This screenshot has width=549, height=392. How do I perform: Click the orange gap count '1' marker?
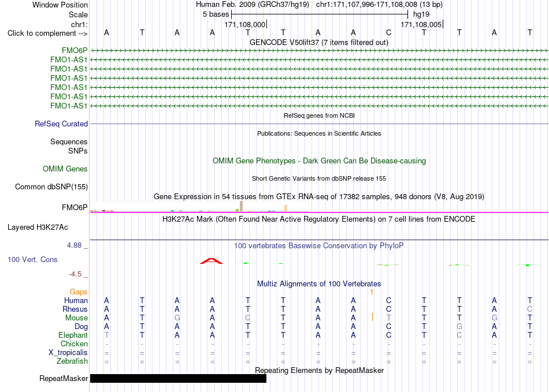click(x=372, y=292)
